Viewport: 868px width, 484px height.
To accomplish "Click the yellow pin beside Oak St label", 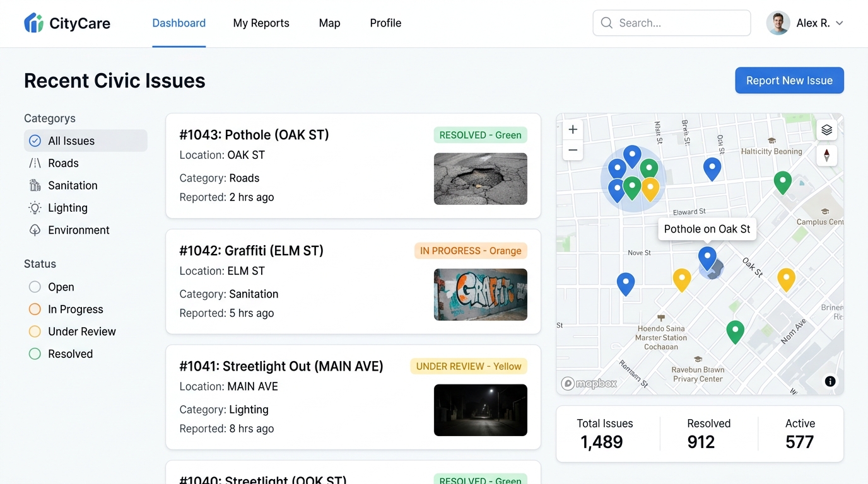I will pyautogui.click(x=786, y=279).
